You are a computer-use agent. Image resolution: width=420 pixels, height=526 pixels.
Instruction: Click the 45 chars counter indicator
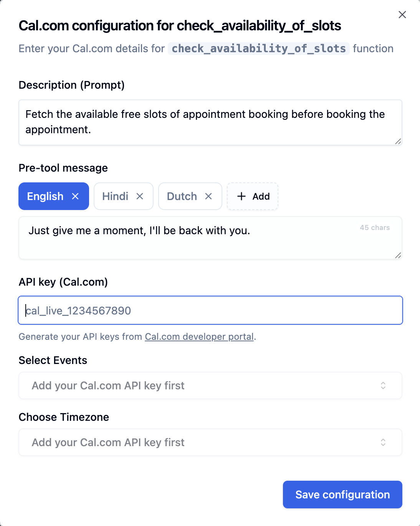(x=374, y=227)
